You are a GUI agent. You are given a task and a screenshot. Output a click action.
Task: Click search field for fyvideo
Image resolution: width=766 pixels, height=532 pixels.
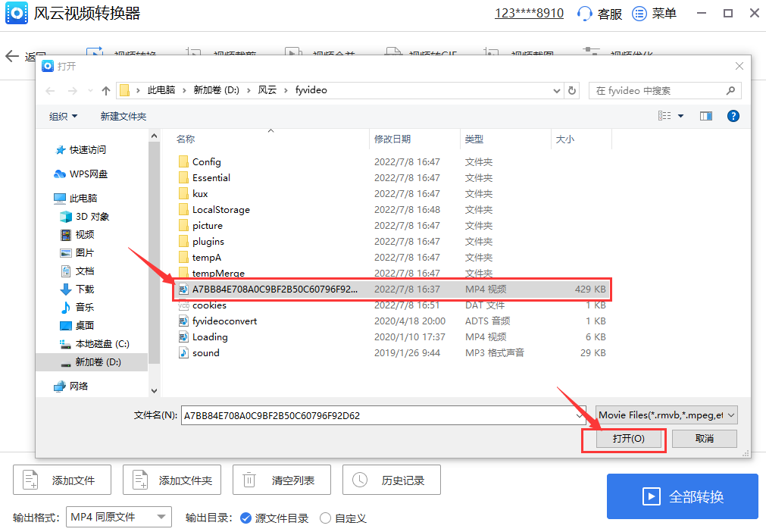[x=665, y=90]
